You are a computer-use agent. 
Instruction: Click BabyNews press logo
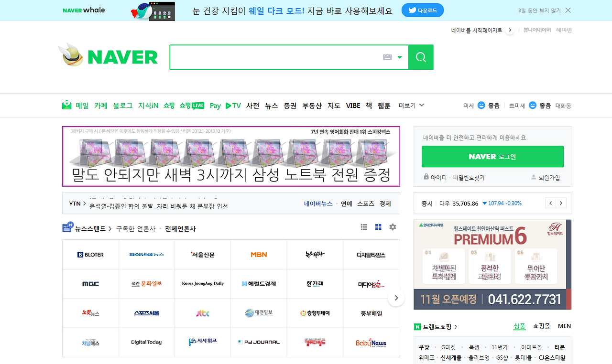click(371, 343)
